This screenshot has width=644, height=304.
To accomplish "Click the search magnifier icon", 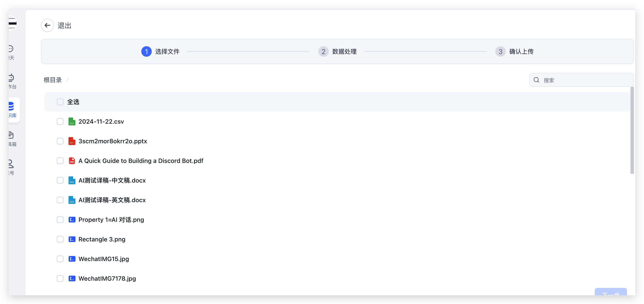I will 536,80.
